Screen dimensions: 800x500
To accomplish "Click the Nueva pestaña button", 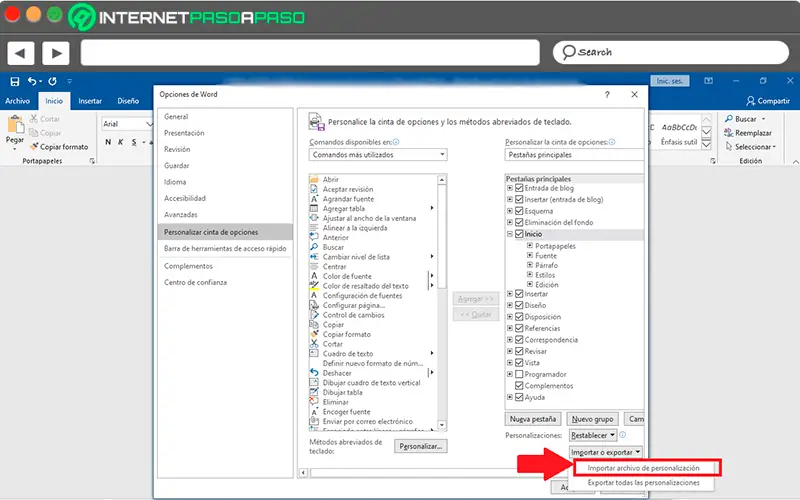I will coord(533,419).
